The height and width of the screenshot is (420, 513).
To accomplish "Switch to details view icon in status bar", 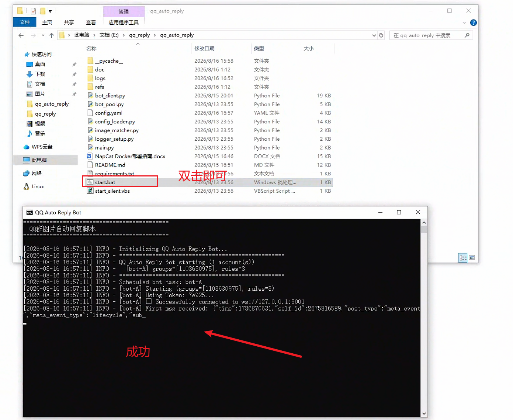I will coord(463,258).
